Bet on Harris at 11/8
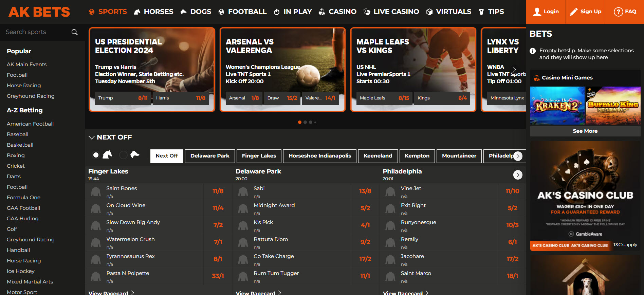Viewport: 644px width, 295px height. (181, 98)
